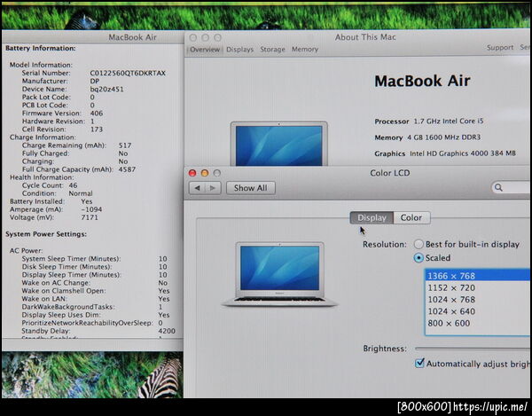Click the 'Color LCD' window title

tap(390, 173)
